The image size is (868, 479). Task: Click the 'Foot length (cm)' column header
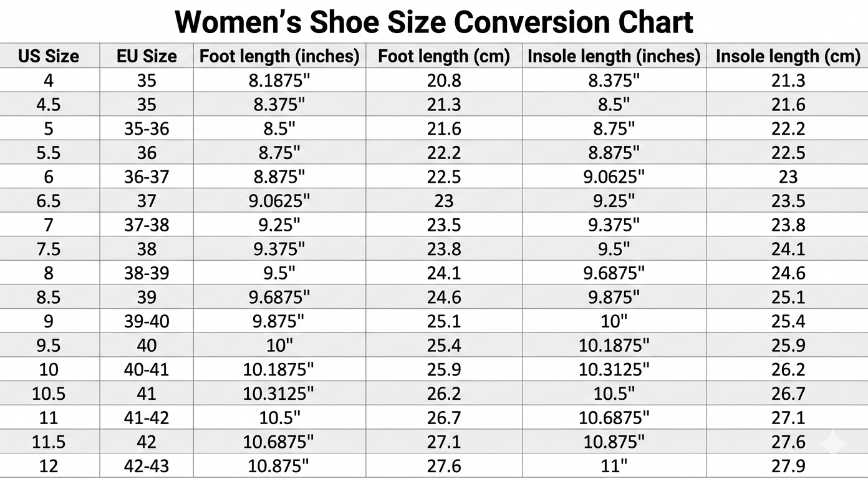[x=444, y=56]
